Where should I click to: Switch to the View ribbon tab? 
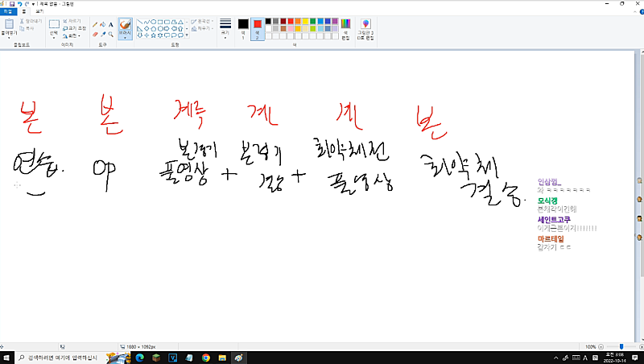pyautogui.click(x=39, y=11)
